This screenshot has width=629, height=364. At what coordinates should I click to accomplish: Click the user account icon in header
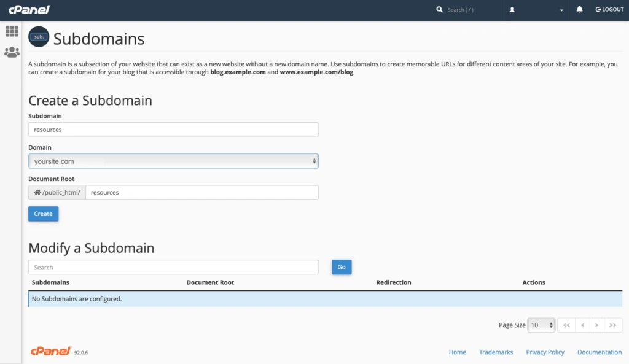512,10
